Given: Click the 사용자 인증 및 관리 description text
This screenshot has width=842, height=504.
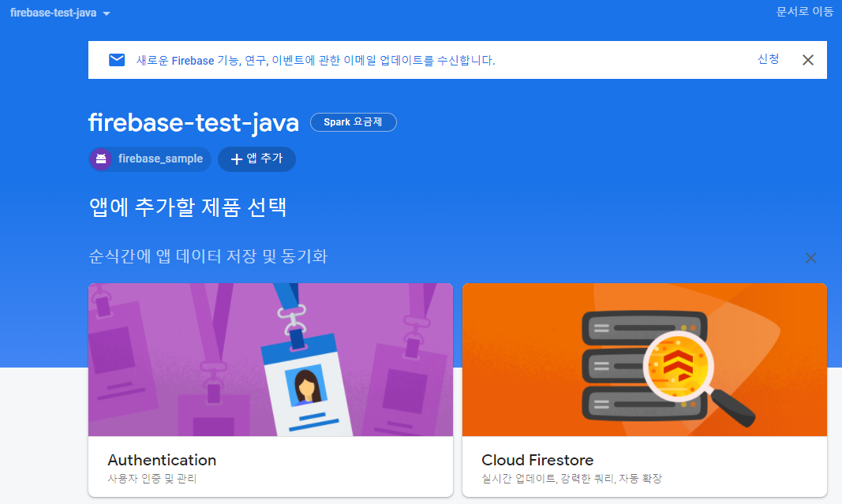Looking at the screenshot, I should coord(152,478).
